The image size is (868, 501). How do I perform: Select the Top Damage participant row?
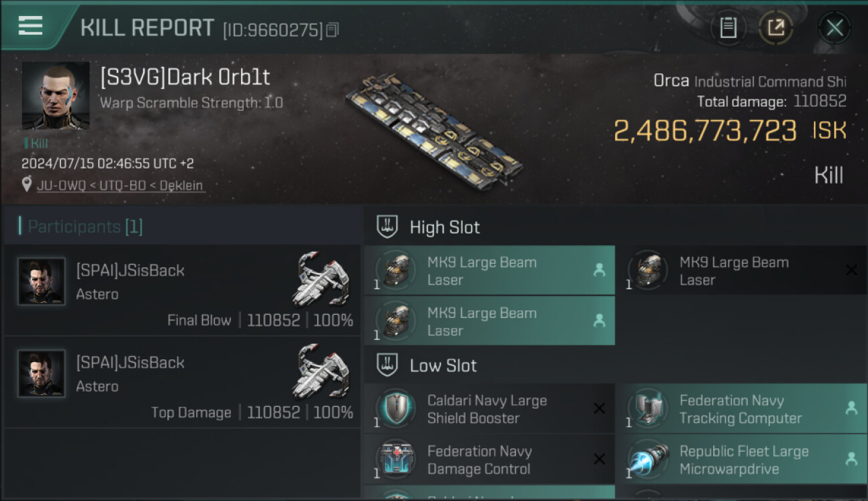coord(182,383)
